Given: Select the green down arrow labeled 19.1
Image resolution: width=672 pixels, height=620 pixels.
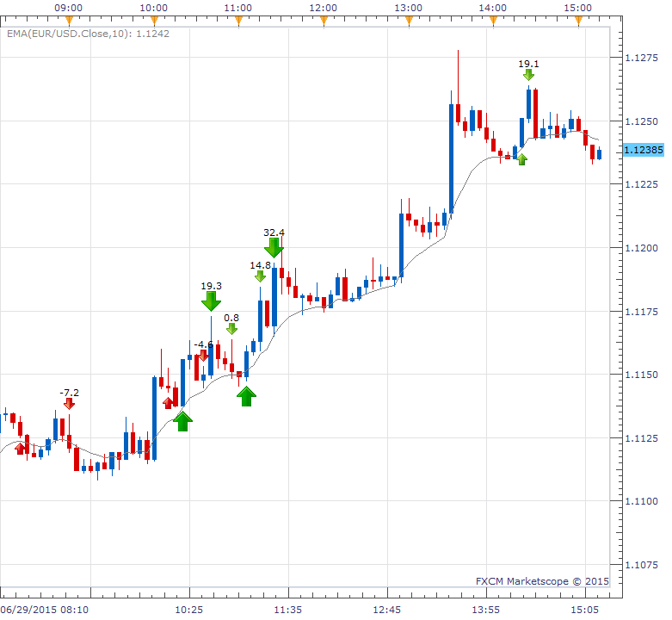Looking at the screenshot, I should click(x=528, y=75).
